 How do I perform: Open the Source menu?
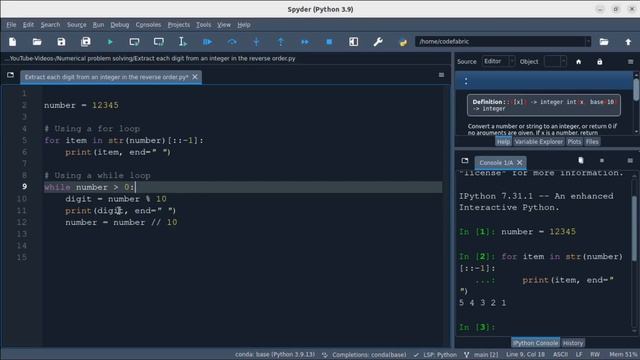click(76, 25)
